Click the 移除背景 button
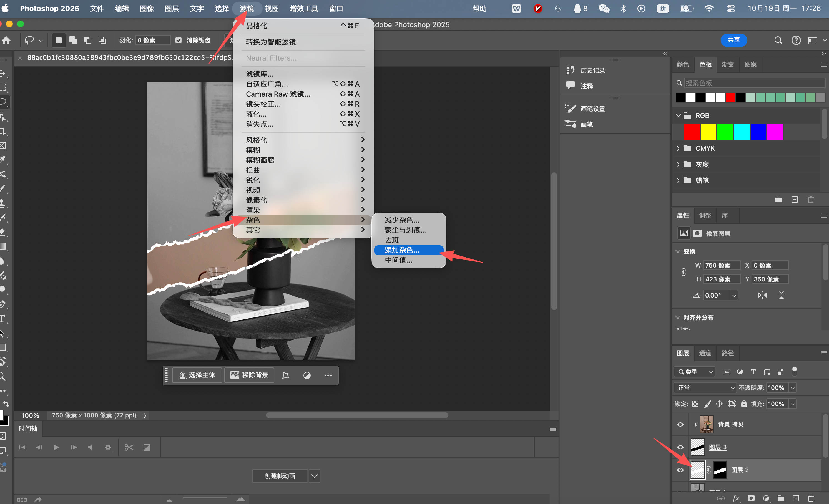This screenshot has height=504, width=829. point(249,375)
